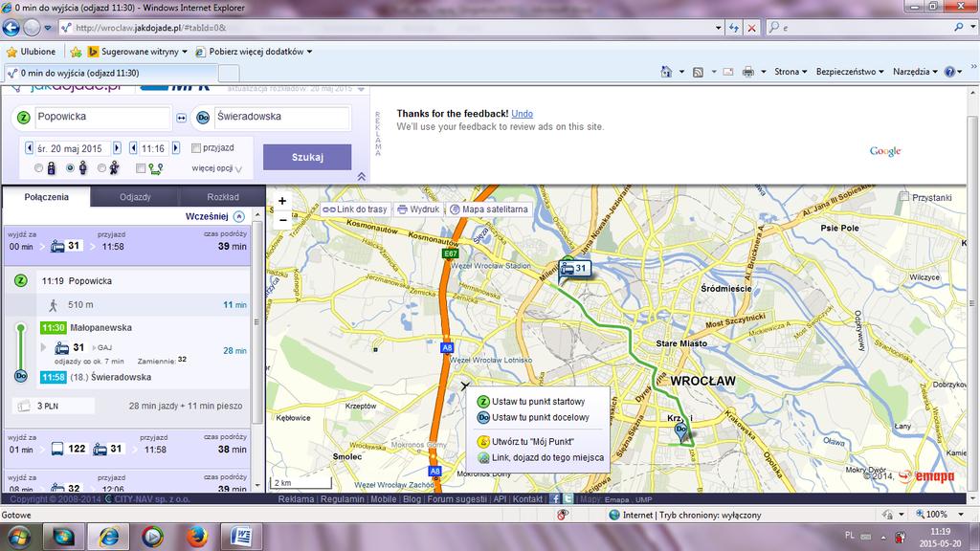Click results panel scrollbar thumb
Screen dimensions: 980x551
(256, 322)
